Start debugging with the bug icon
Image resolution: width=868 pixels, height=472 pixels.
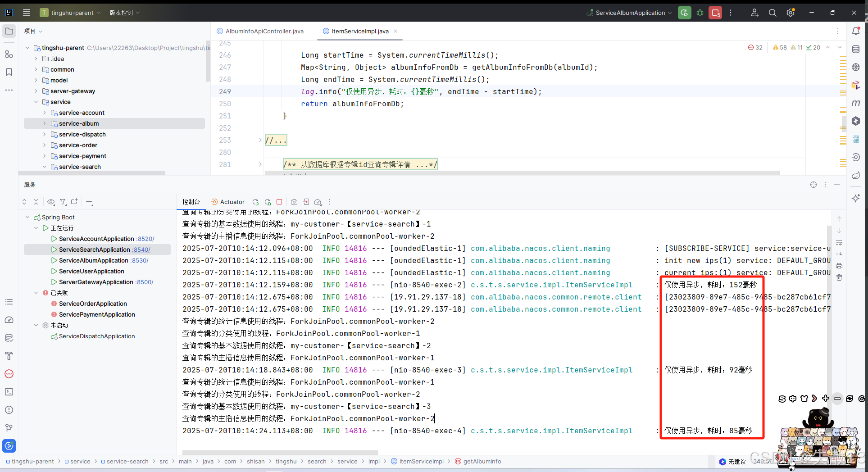[700, 13]
